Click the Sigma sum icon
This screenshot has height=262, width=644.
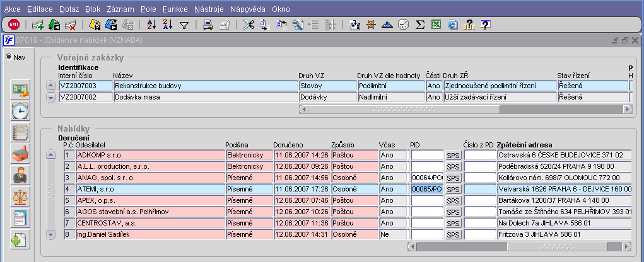click(419, 25)
